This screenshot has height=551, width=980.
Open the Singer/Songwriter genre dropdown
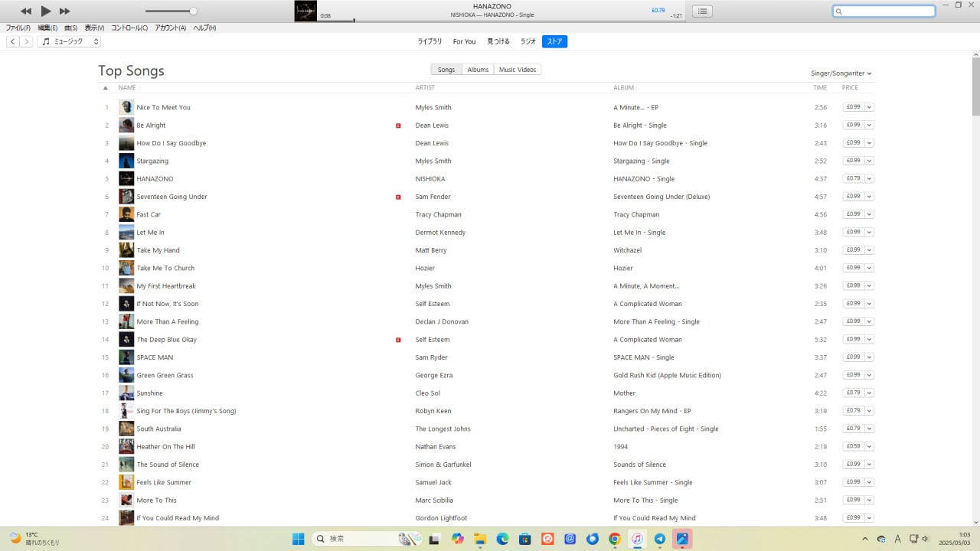(x=841, y=73)
